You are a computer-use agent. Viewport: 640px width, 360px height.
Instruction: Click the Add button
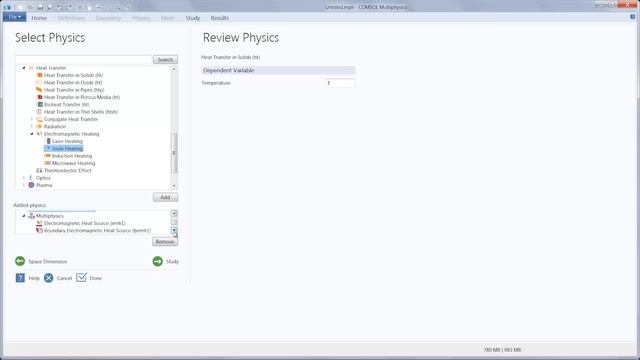click(165, 197)
